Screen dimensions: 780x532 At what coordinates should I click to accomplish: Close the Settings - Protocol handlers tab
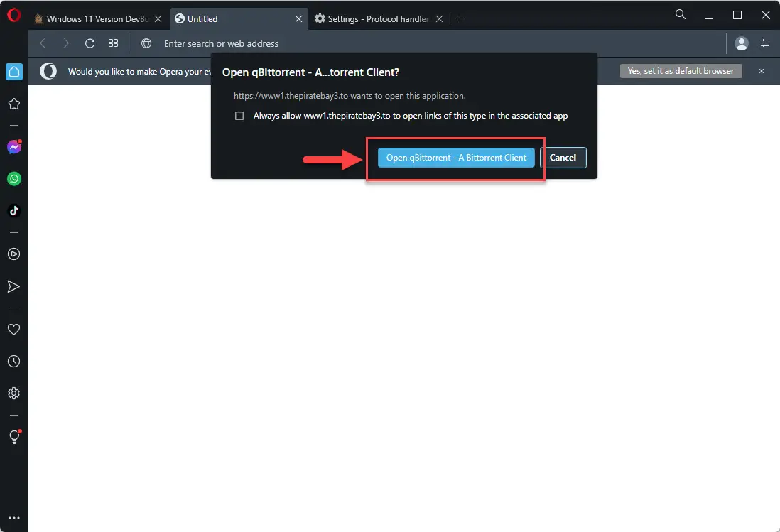coord(439,19)
